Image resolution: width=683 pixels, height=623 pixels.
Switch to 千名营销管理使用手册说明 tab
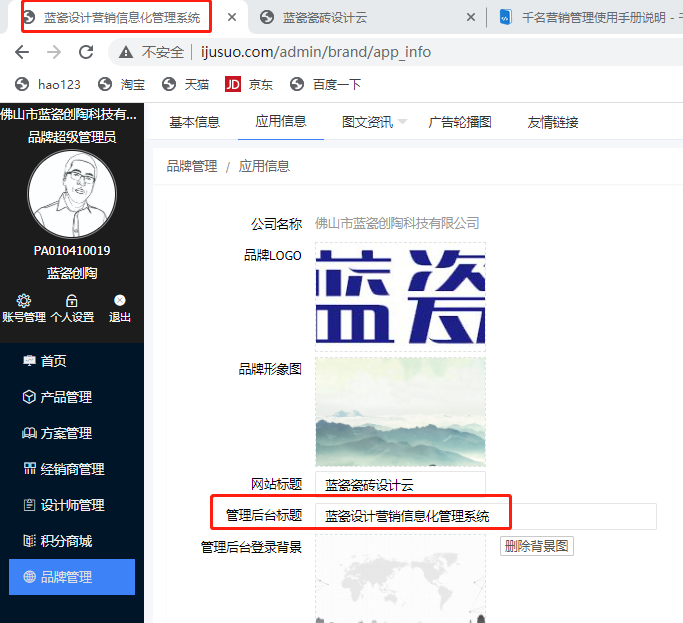tap(590, 18)
